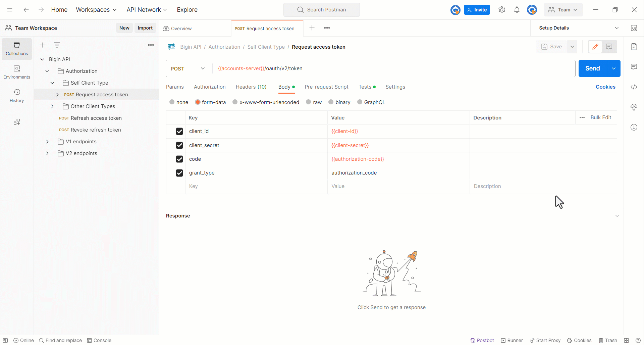Select the x-www-form-urlencoded body type
The image size is (644, 345).
(235, 102)
